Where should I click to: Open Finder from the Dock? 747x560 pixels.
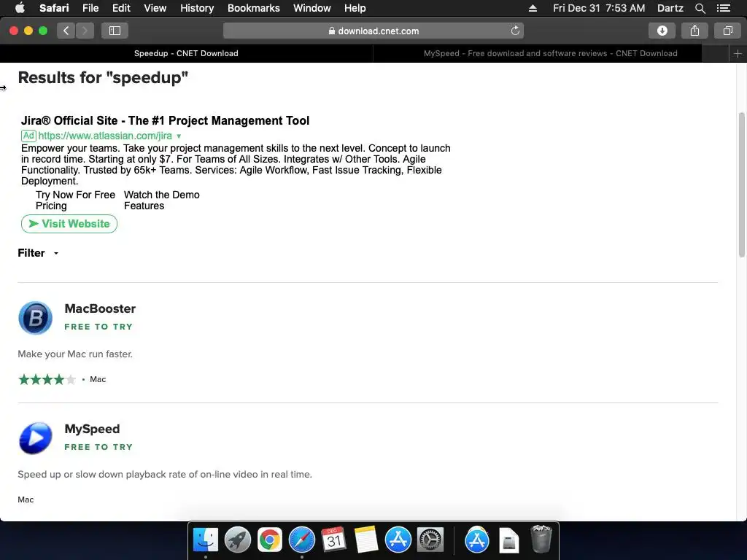pyautogui.click(x=205, y=540)
